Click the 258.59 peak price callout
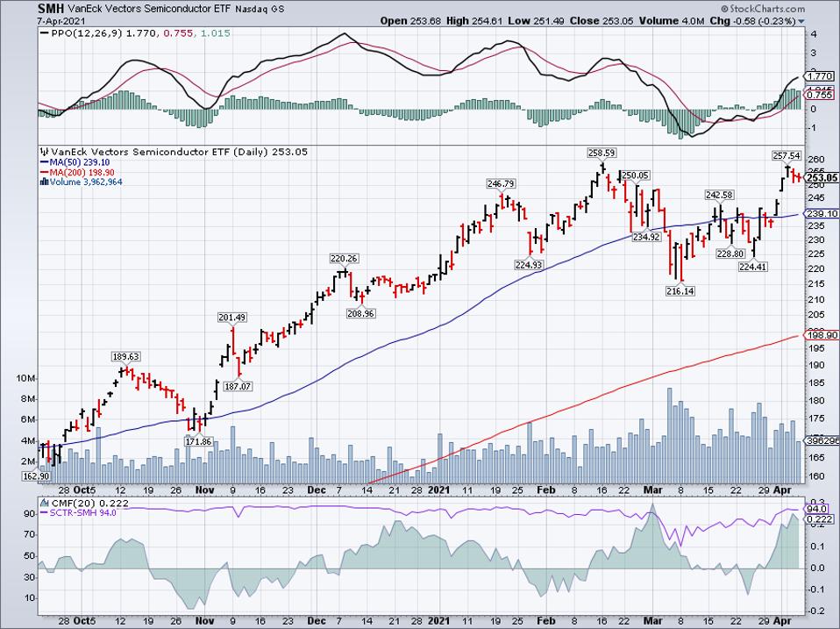 (x=602, y=153)
